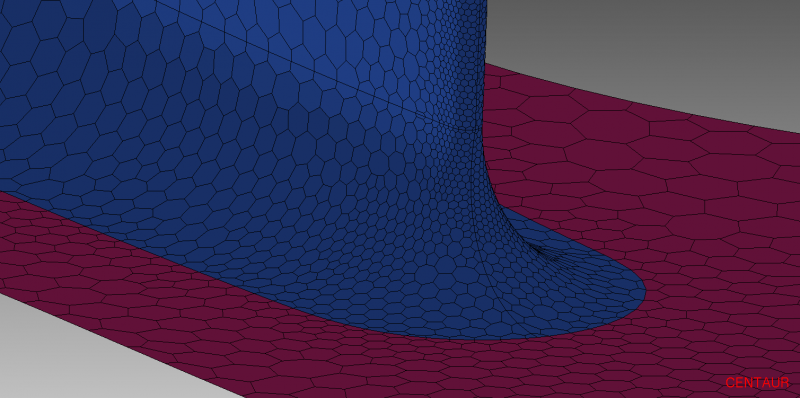Image resolution: width=800 pixels, height=398 pixels.
Task: Pick a flattened cell on the lower-right maroon surface
Action: (714, 327)
